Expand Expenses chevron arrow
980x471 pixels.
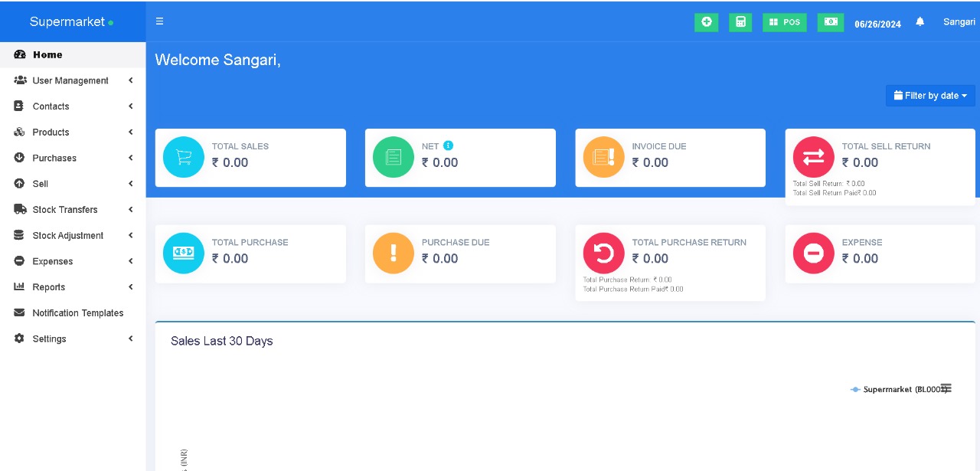pos(131,261)
